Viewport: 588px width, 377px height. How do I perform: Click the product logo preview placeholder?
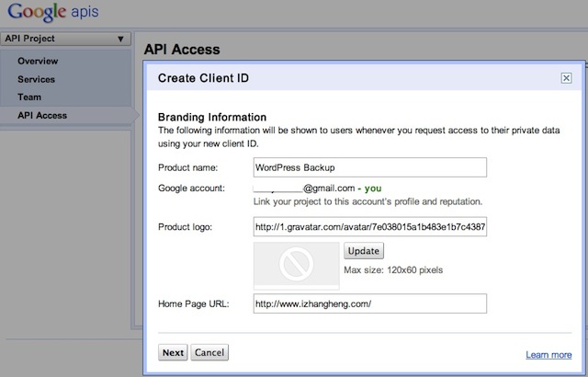pos(296,266)
